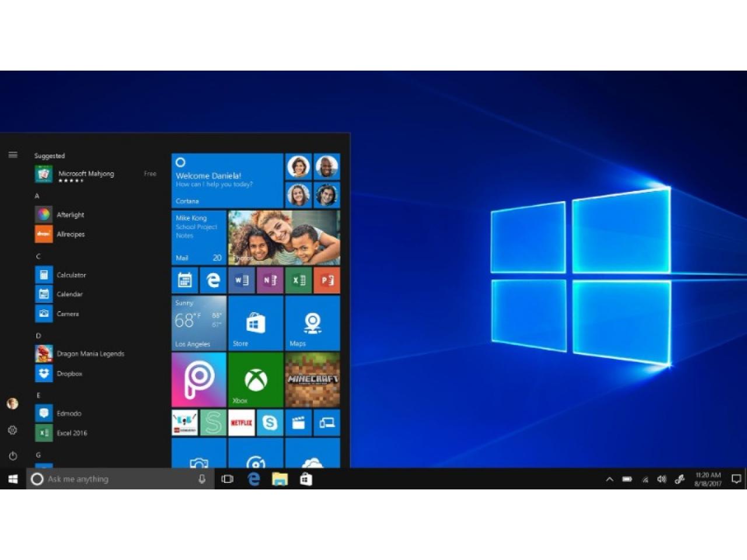Launch Edge from the taskbar
This screenshot has height=560, width=747.
tap(254, 479)
